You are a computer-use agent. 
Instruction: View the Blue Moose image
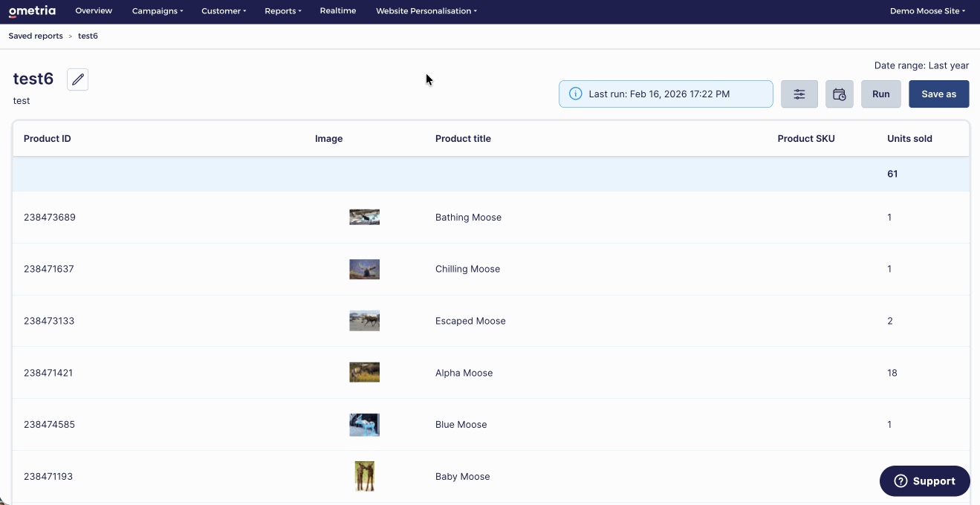365,425
